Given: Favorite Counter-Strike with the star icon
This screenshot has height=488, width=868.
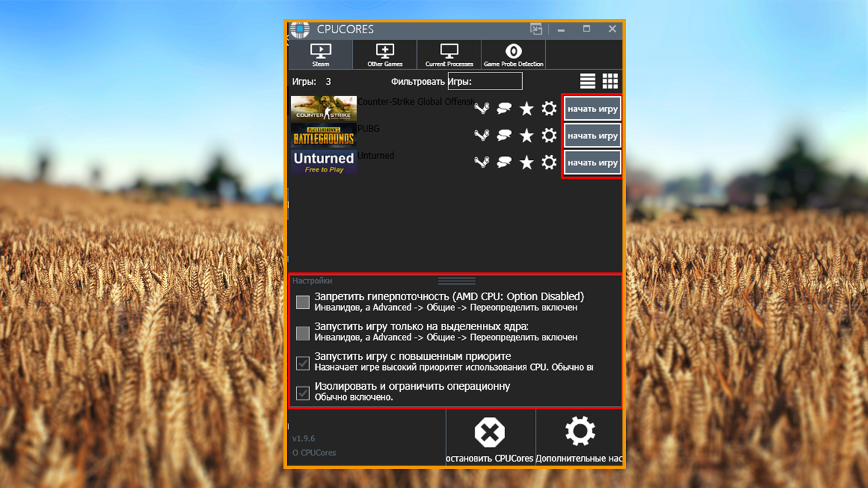Looking at the screenshot, I should click(x=526, y=108).
